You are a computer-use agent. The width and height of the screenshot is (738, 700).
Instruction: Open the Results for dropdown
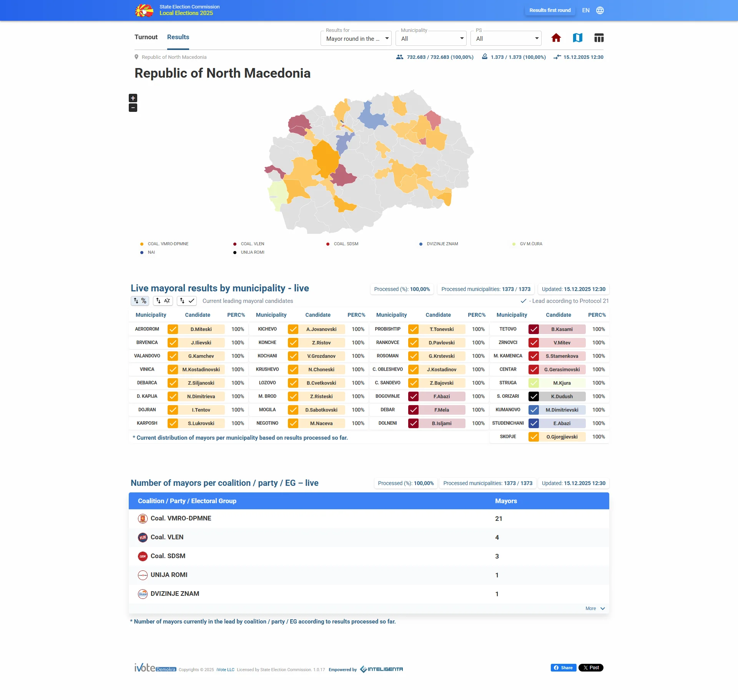(x=356, y=39)
